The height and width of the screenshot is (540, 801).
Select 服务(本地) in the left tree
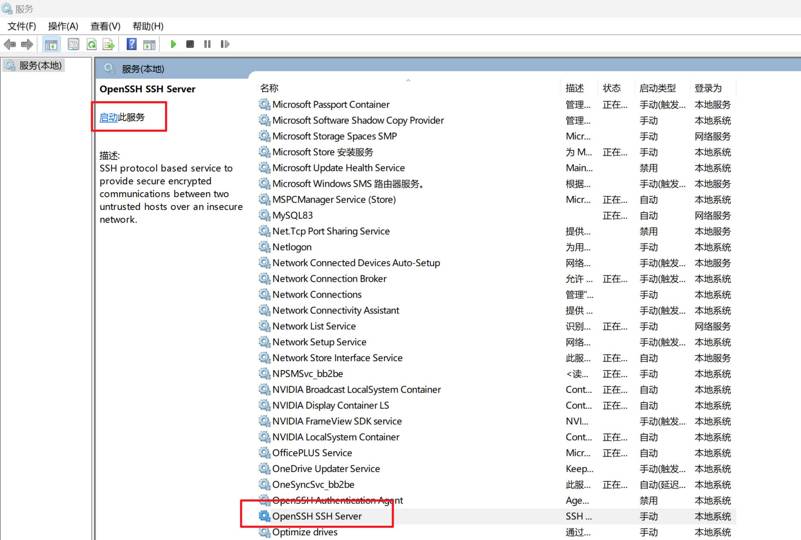[x=40, y=66]
